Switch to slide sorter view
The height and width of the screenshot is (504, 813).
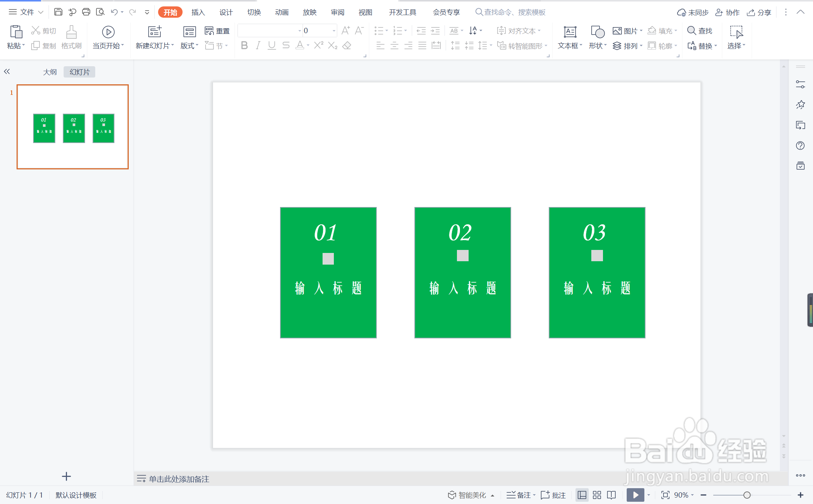pyautogui.click(x=597, y=495)
